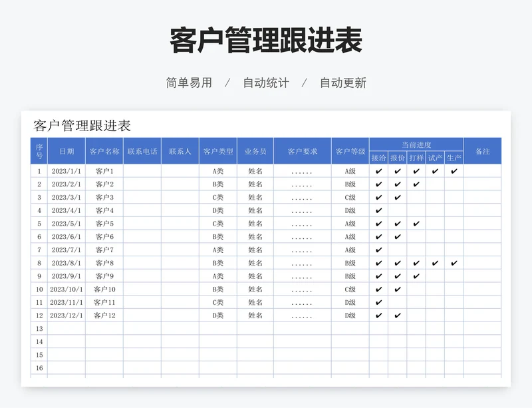This screenshot has height=408, width=532.
Task: Click 打样 checkmark in 客户9 row
Action: pos(416,276)
